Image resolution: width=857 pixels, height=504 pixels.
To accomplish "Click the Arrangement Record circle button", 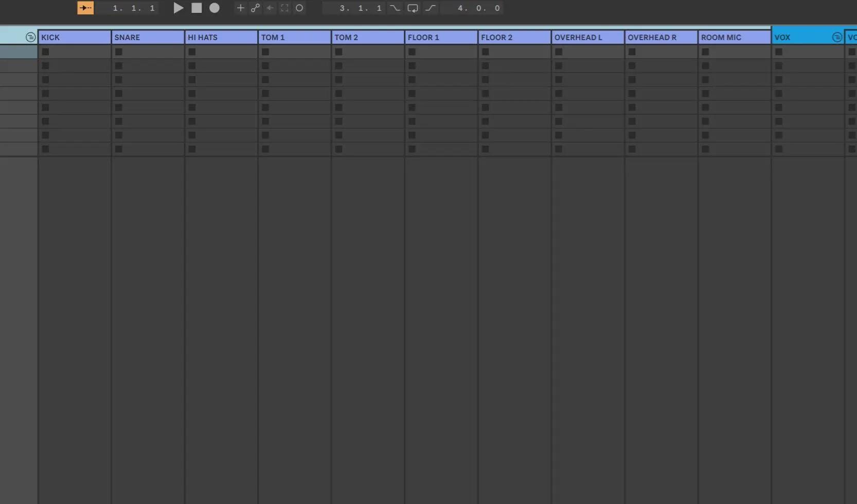I will pos(215,8).
